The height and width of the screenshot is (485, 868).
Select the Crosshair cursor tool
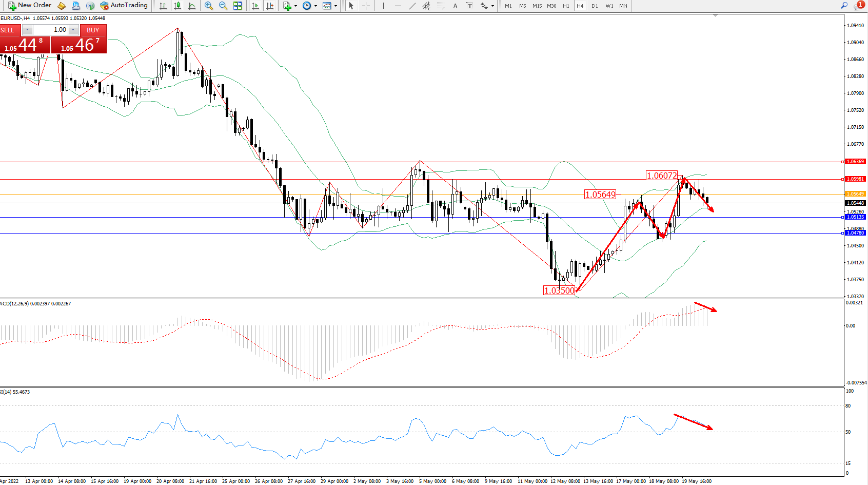pyautogui.click(x=366, y=6)
